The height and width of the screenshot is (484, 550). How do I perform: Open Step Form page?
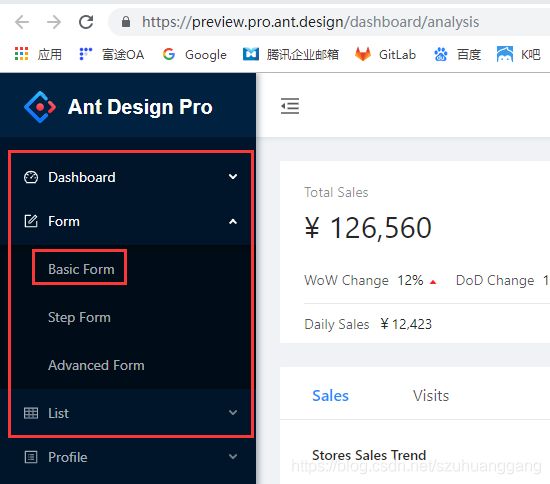[79, 317]
